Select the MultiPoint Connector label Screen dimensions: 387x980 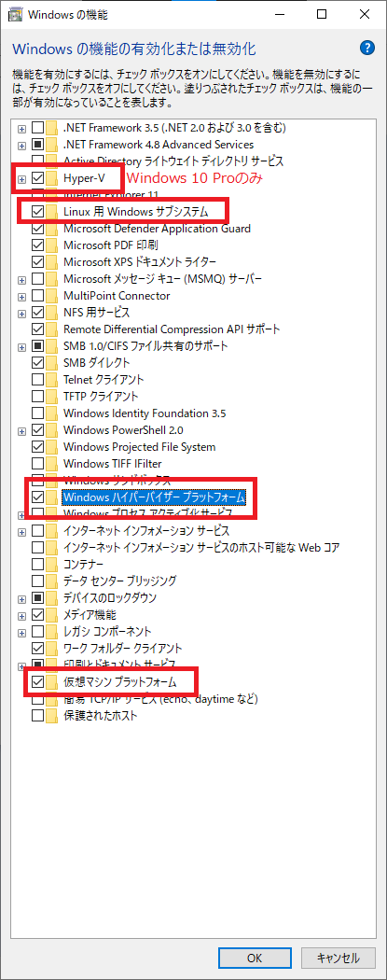[117, 296]
